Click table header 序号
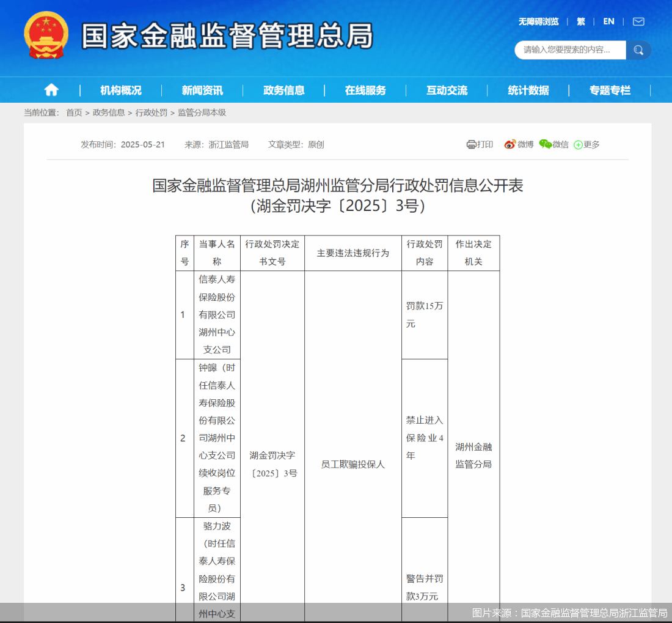The image size is (672, 623). [x=184, y=253]
